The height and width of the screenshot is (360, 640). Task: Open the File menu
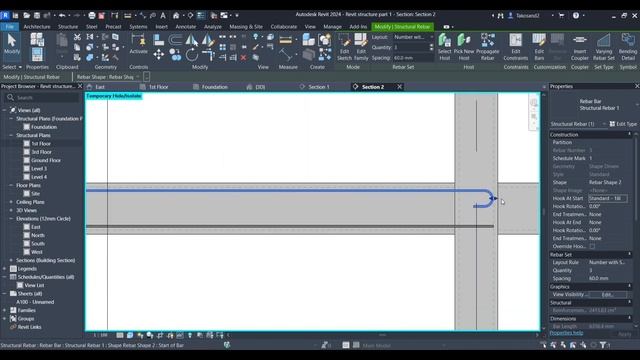click(x=9, y=27)
